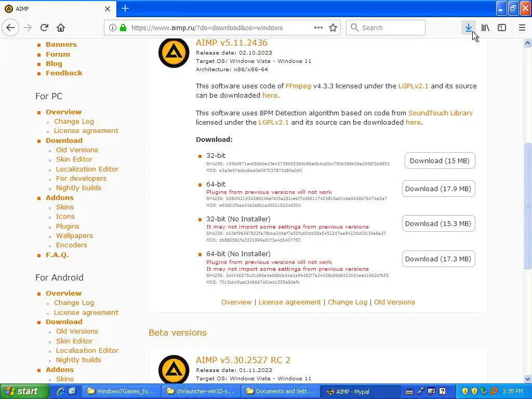Viewport: 532px width, 399px height.
Task: Click the browser forward arrow
Action: tap(28, 28)
